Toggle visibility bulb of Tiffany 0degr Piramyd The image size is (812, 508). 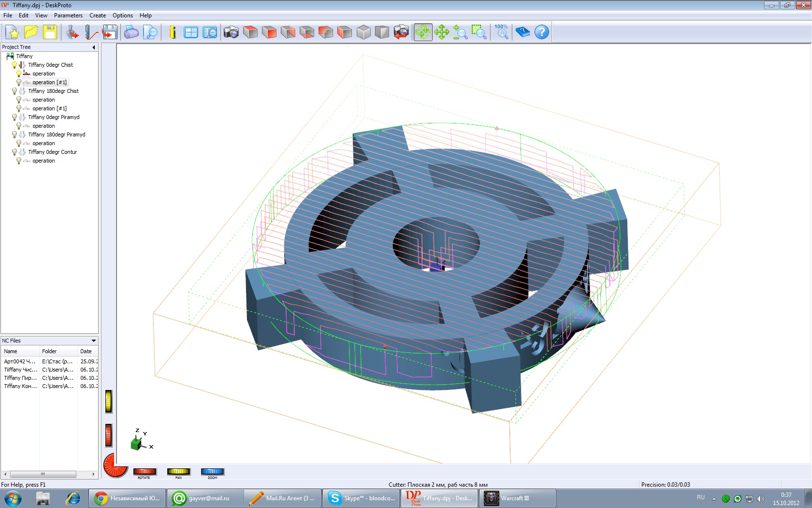point(14,117)
